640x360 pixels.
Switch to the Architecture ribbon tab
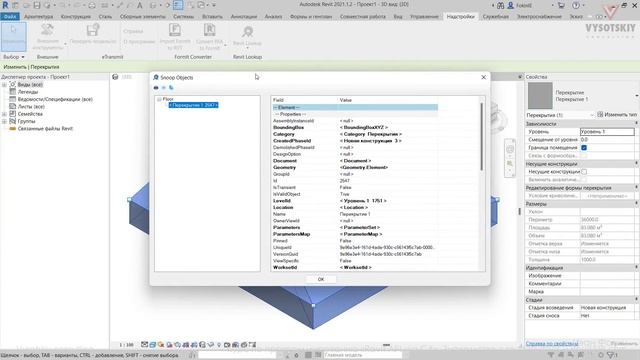click(x=38, y=16)
